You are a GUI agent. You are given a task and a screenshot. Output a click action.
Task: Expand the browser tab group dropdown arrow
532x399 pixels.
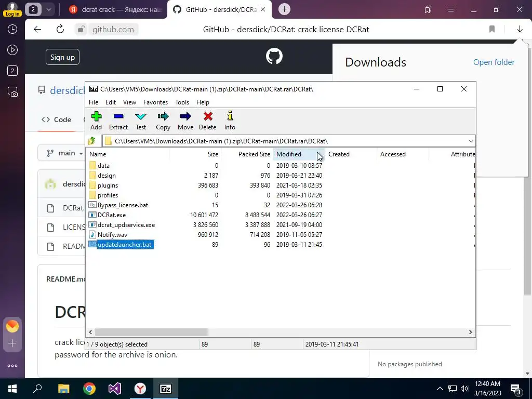coord(48,9)
